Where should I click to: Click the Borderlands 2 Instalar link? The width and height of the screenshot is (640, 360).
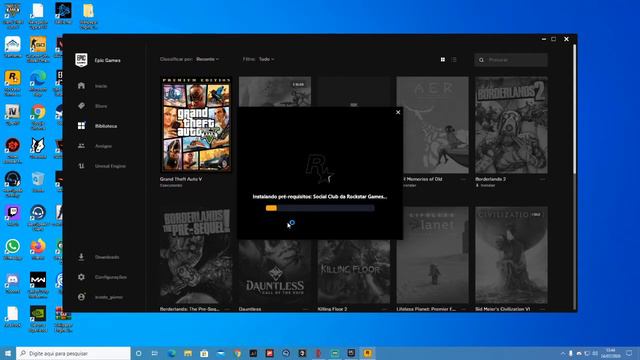tap(485, 185)
